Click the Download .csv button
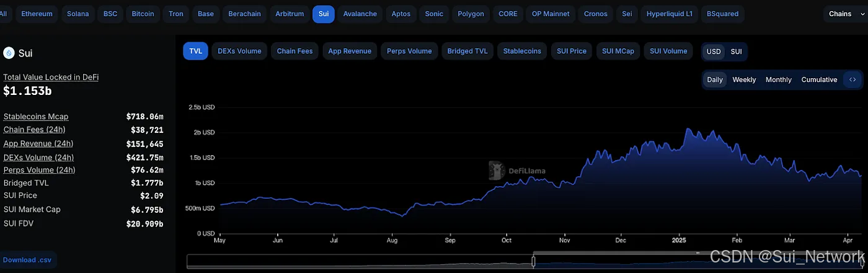The height and width of the screenshot is (273, 868). click(x=29, y=259)
